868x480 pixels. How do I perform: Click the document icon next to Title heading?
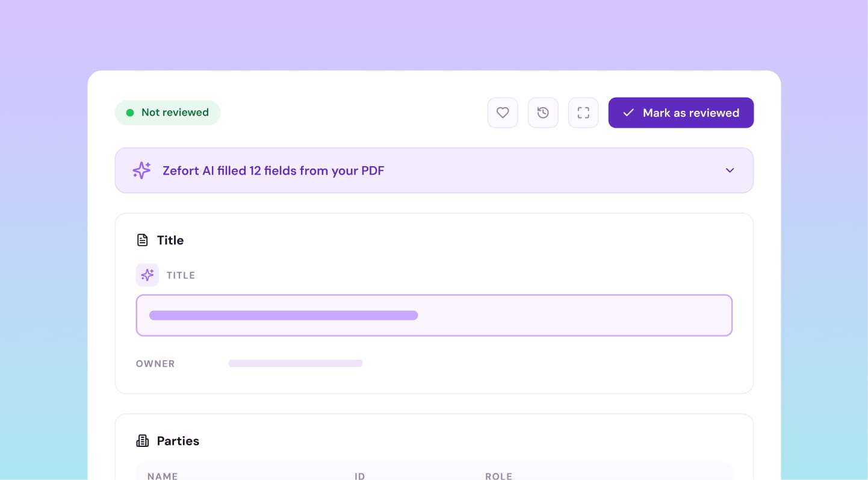(x=143, y=240)
